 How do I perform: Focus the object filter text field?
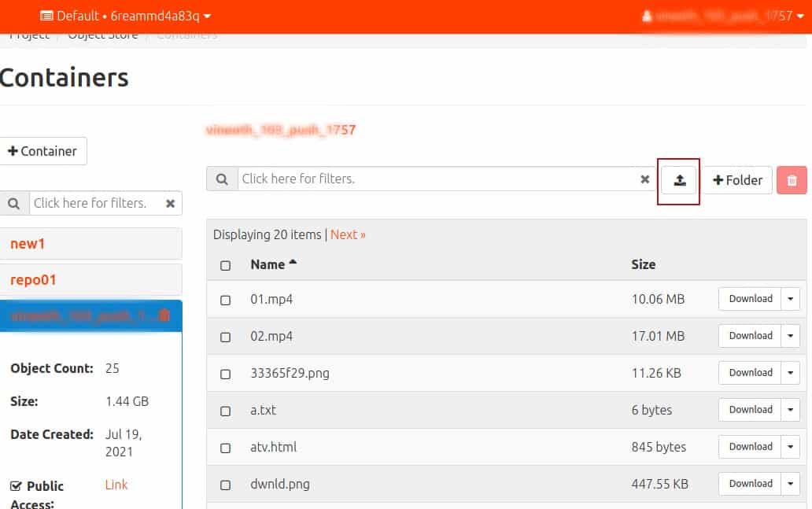(x=437, y=179)
